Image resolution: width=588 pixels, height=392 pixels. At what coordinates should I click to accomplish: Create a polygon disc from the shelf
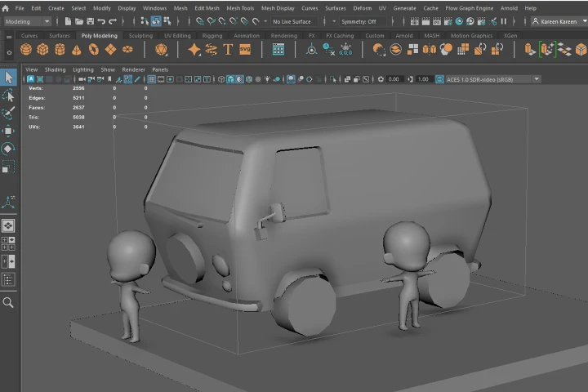(x=127, y=50)
